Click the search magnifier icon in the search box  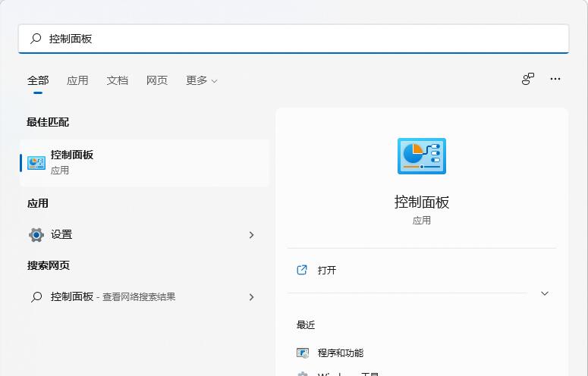[x=36, y=39]
